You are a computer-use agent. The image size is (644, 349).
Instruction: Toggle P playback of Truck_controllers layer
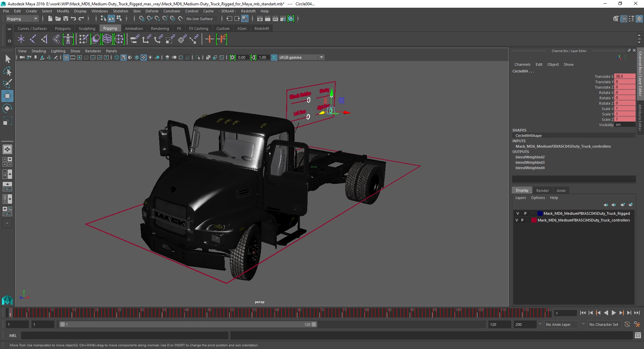point(522,220)
